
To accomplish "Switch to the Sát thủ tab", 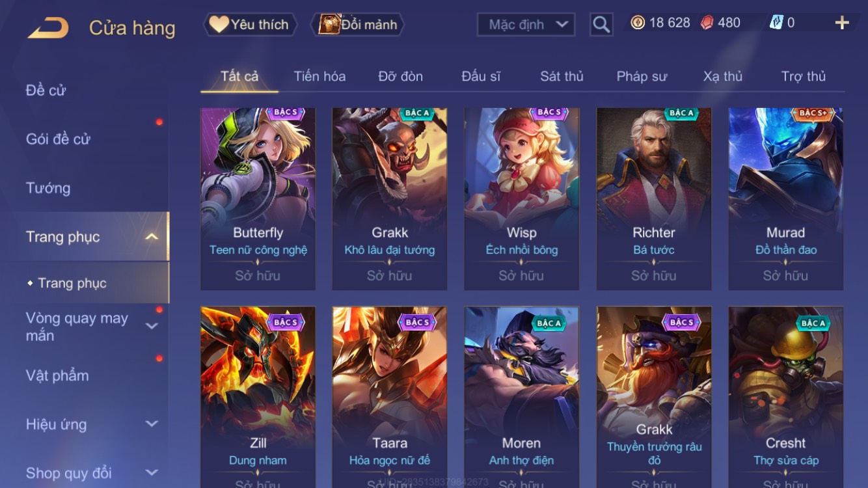I will coord(562,76).
